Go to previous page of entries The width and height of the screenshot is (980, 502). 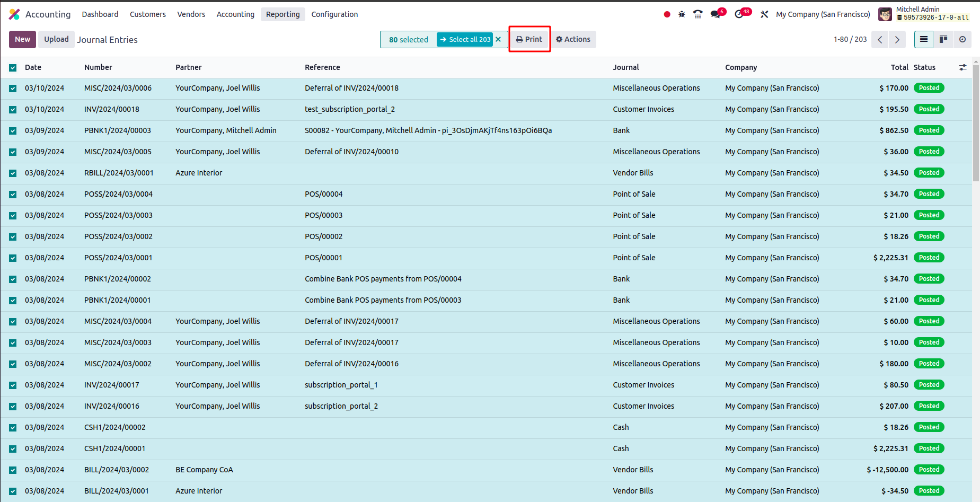(x=880, y=40)
